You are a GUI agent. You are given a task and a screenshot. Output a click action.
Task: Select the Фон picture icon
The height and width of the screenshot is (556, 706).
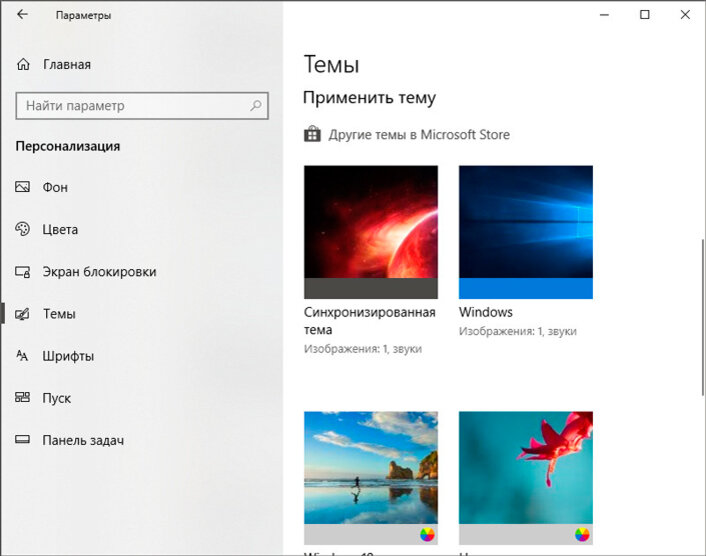(23, 186)
